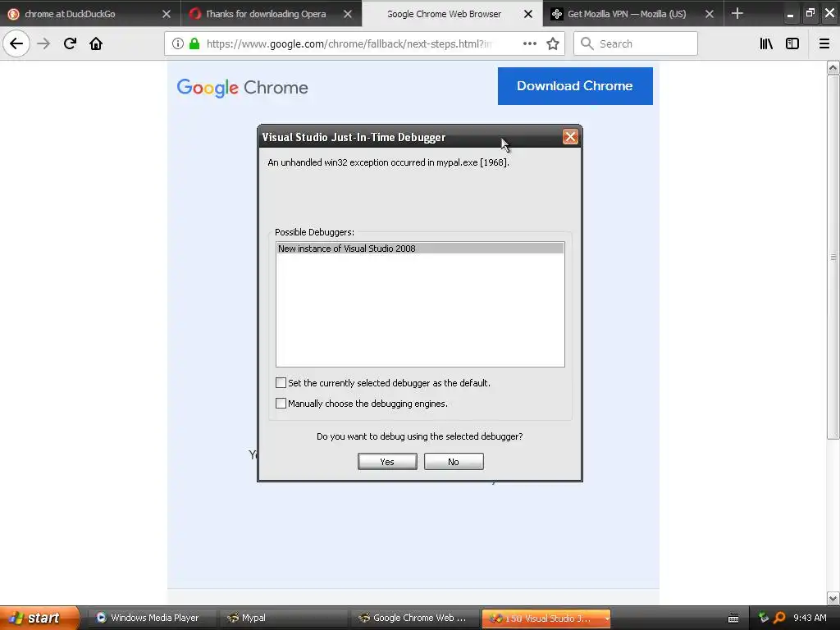Click the tray network connection icon
This screenshot has width=840, height=630.
tap(764, 618)
